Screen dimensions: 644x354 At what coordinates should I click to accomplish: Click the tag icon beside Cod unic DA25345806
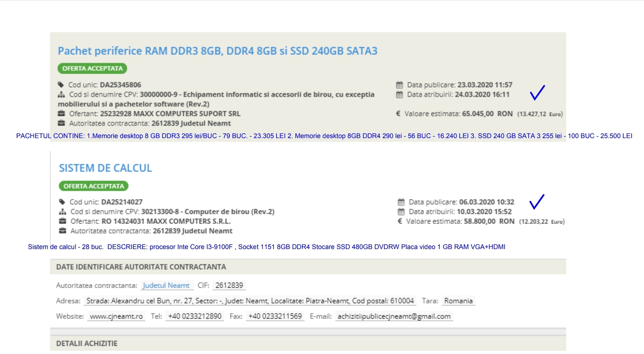61,85
